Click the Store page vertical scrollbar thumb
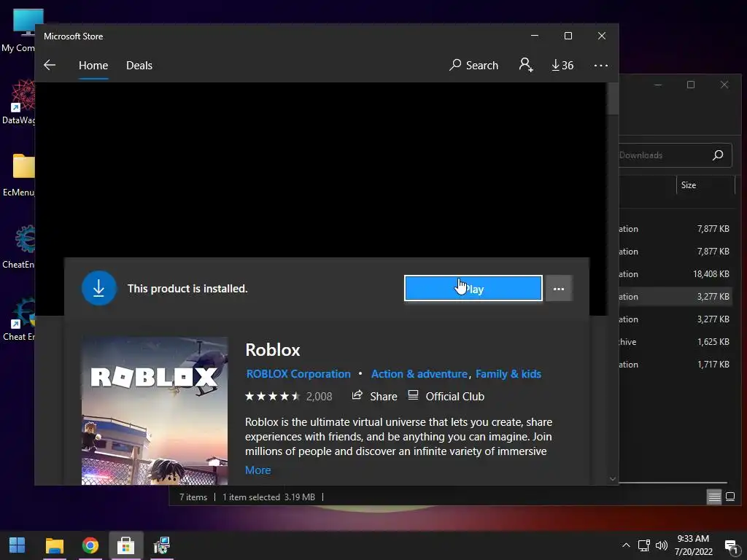The height and width of the screenshot is (560, 747). point(613,99)
